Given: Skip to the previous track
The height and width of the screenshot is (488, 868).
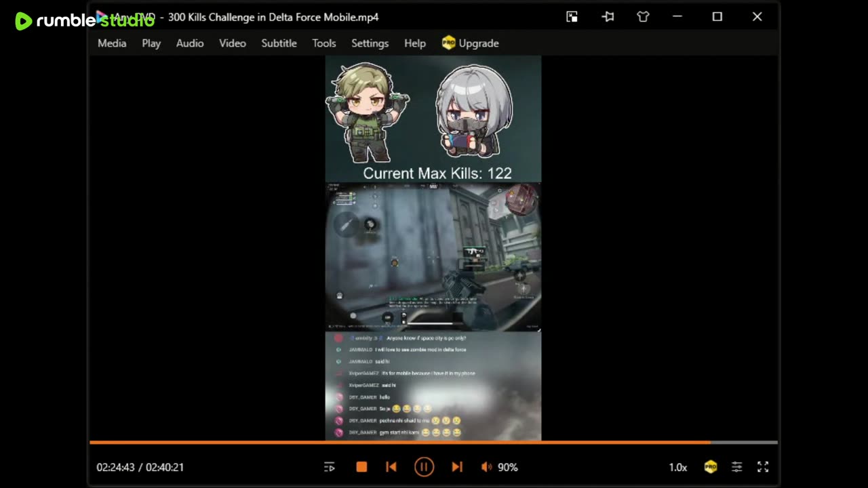Looking at the screenshot, I should point(391,467).
